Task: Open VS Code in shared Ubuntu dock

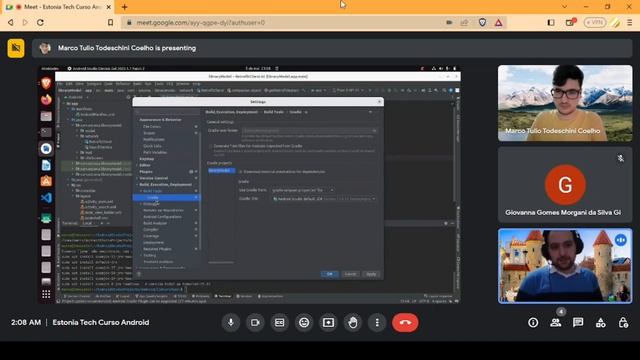Action: tap(46, 198)
